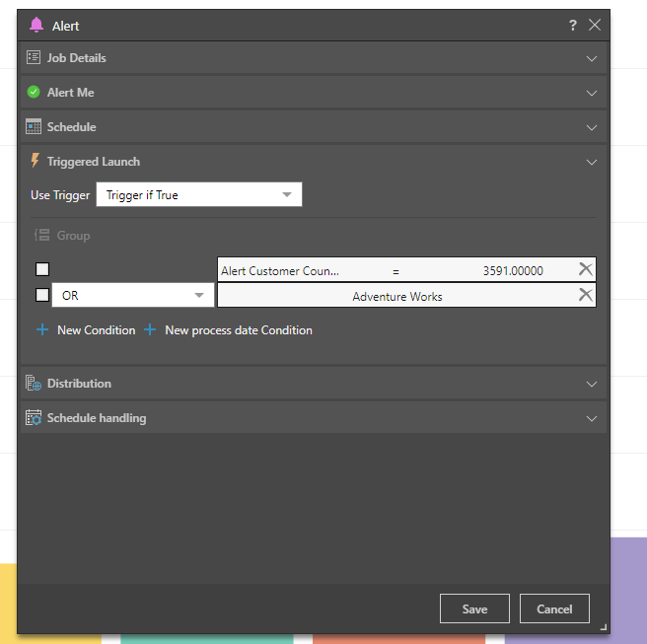The image size is (647, 644).
Task: Check the first condition row checkbox
Action: [42, 269]
